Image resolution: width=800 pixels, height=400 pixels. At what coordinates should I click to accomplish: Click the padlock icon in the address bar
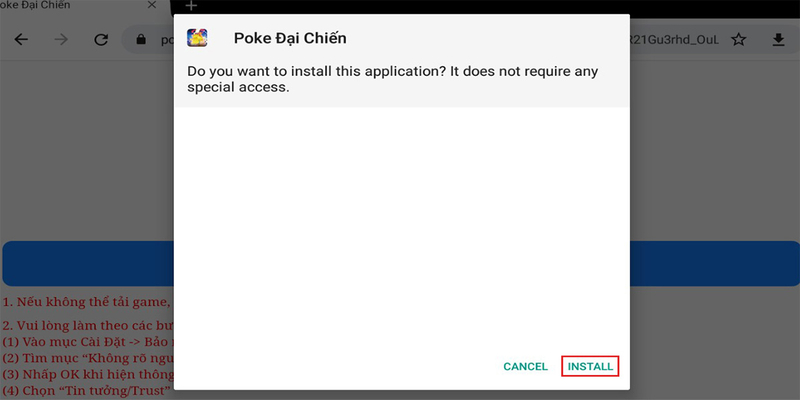click(x=141, y=39)
